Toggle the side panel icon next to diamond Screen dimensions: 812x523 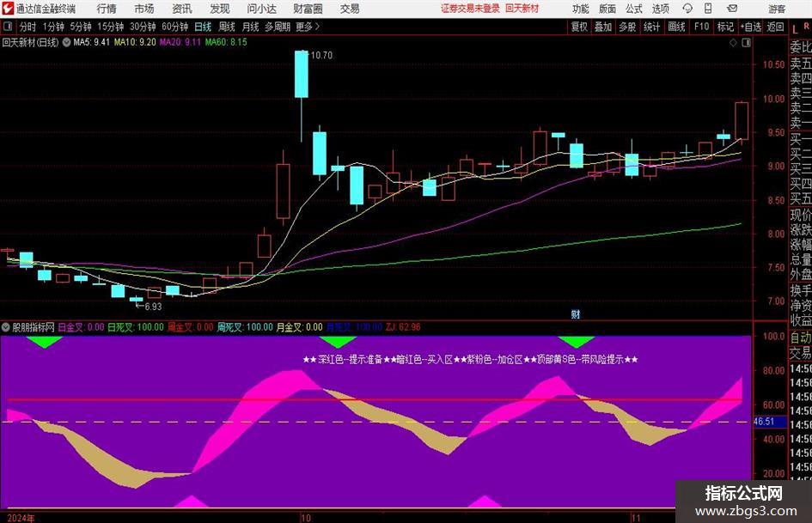click(x=746, y=43)
